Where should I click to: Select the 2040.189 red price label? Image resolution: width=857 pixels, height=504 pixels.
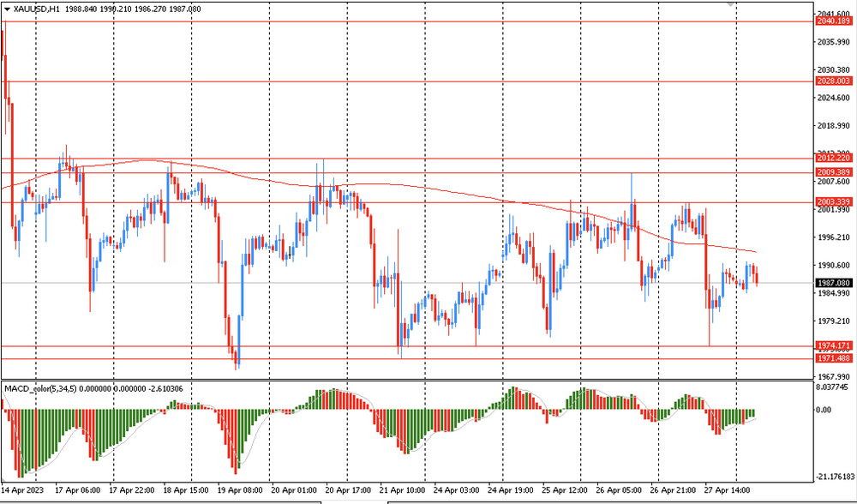(x=834, y=21)
